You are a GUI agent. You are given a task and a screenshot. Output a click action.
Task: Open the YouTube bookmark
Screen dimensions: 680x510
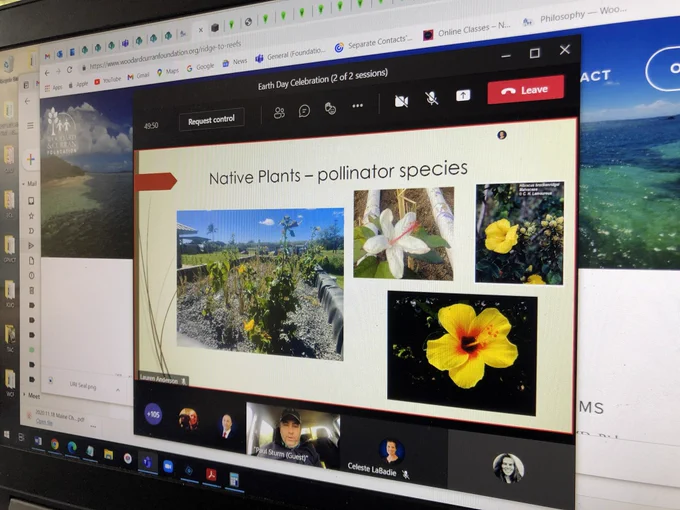(108, 80)
